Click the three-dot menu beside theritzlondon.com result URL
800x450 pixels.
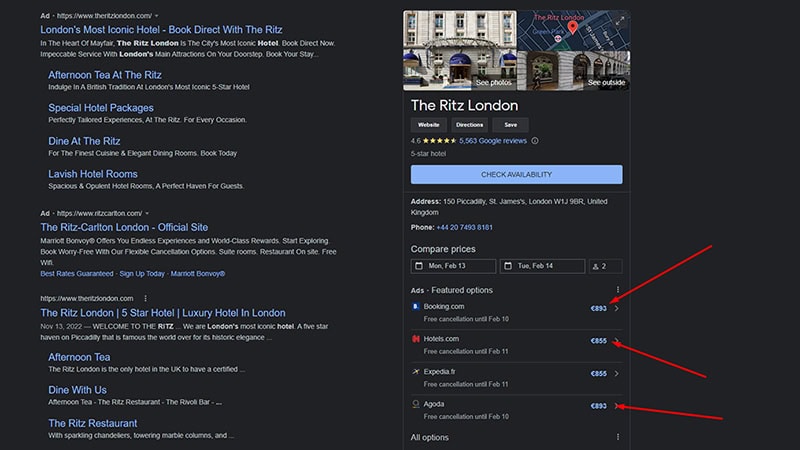145,298
